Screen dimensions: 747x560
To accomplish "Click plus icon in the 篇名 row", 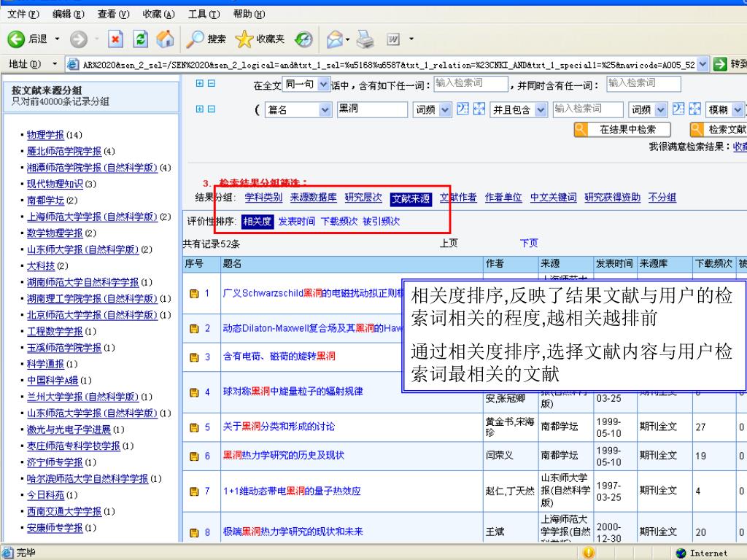I will point(200,109).
